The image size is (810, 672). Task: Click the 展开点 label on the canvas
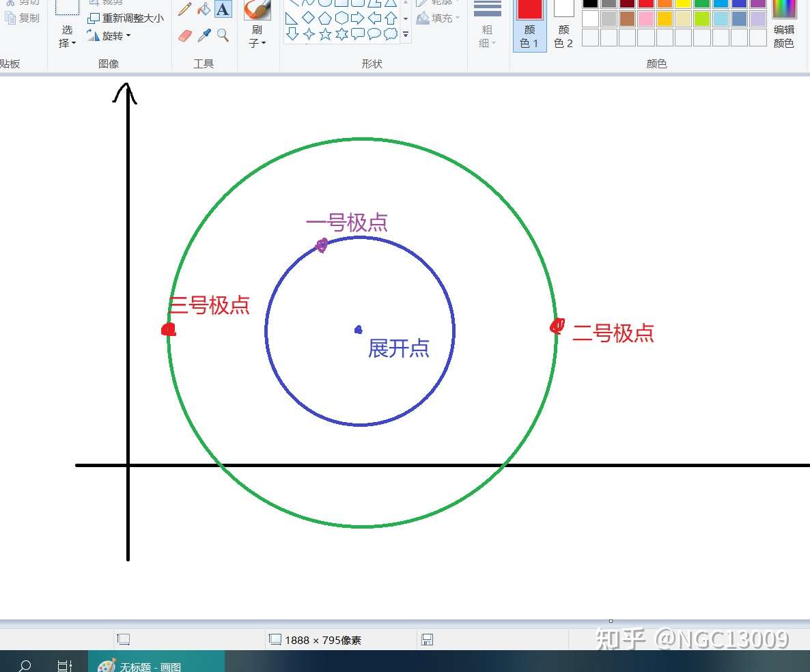tap(398, 349)
